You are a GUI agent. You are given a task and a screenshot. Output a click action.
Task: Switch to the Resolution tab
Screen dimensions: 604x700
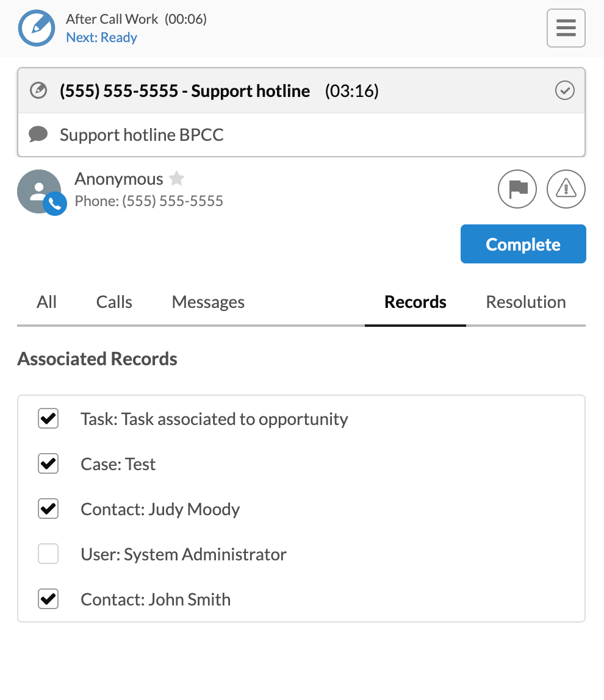point(525,302)
